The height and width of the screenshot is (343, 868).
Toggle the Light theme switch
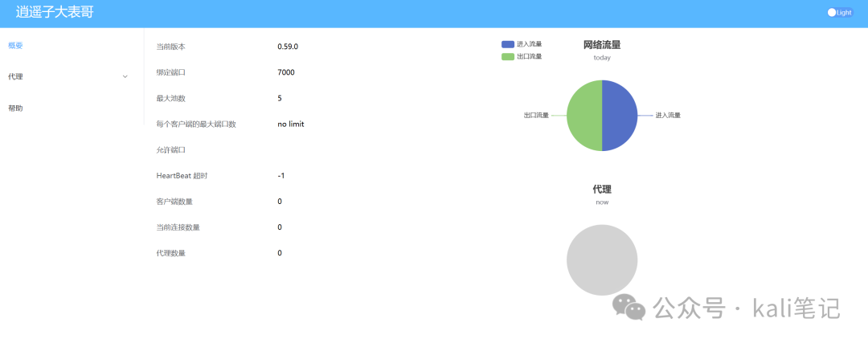pos(840,13)
